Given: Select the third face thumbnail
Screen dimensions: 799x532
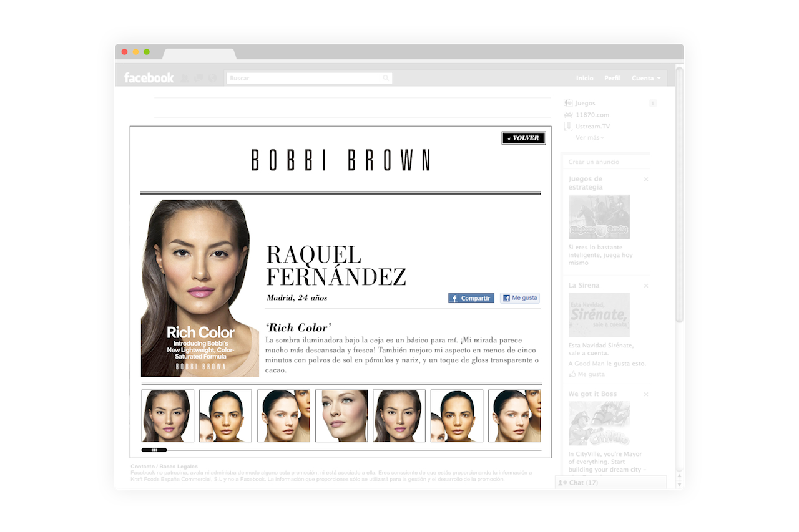Looking at the screenshot, I should click(283, 416).
